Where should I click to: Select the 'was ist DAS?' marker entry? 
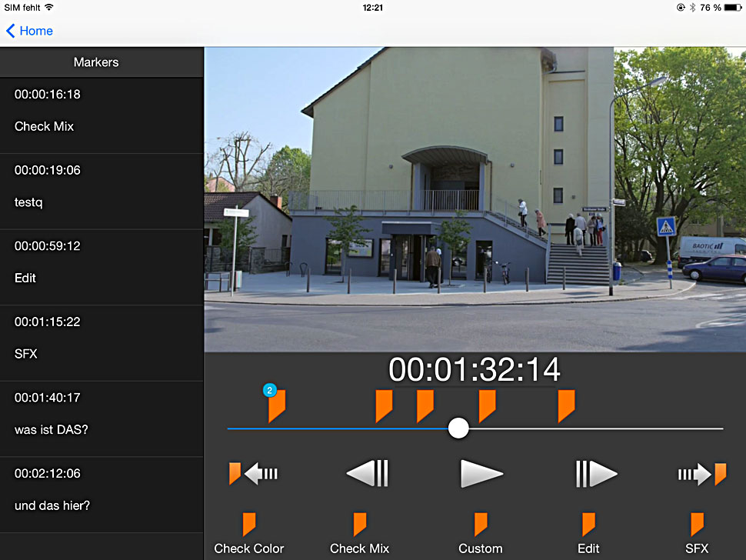(x=102, y=418)
